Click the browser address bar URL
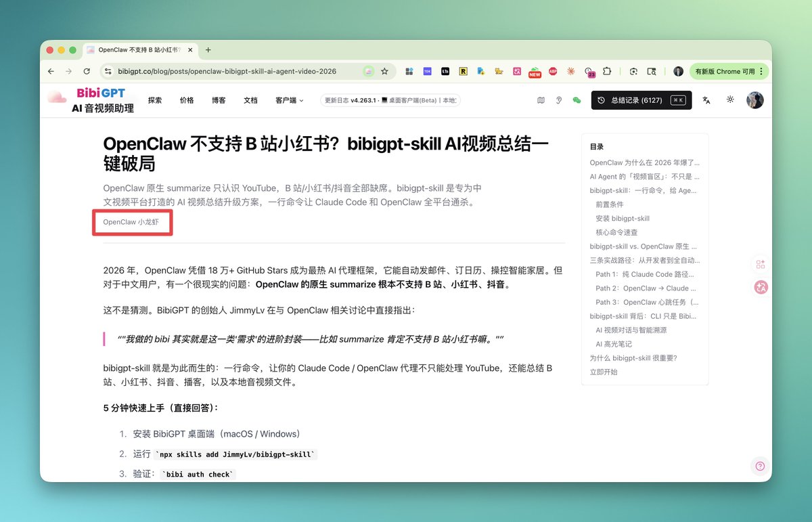 tap(227, 71)
